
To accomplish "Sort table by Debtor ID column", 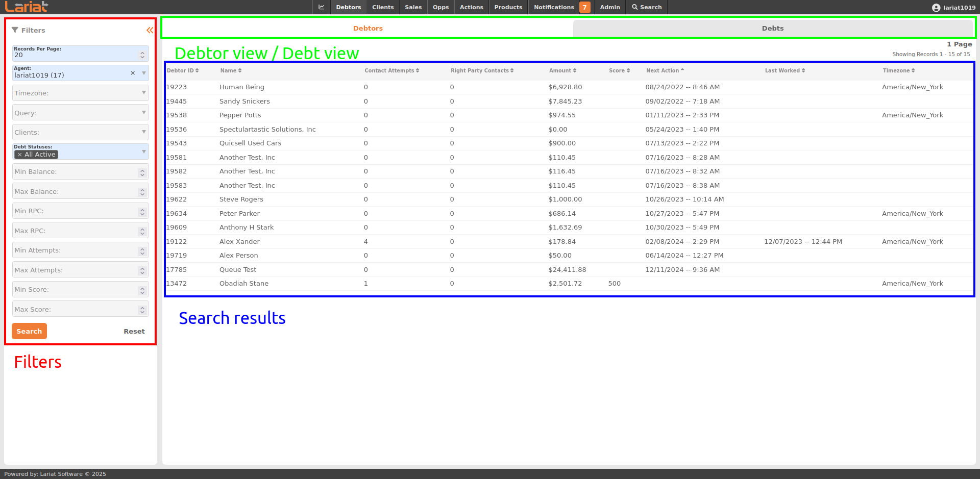I will 182,70.
